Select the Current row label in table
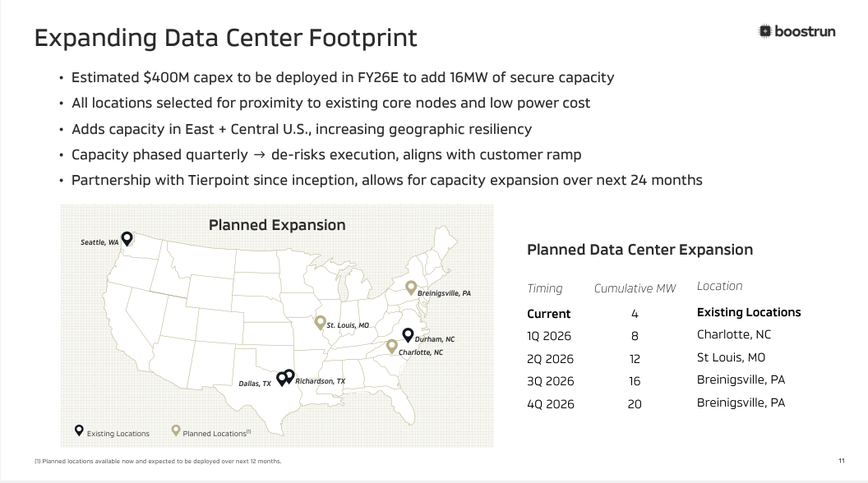This screenshot has height=483, width=868. point(548,314)
